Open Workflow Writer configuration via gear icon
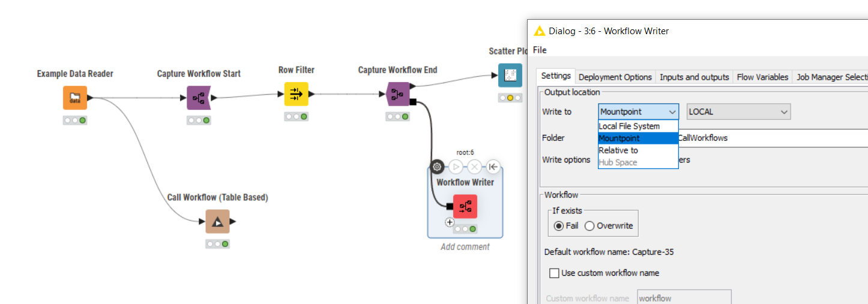868x304 pixels. click(x=437, y=167)
